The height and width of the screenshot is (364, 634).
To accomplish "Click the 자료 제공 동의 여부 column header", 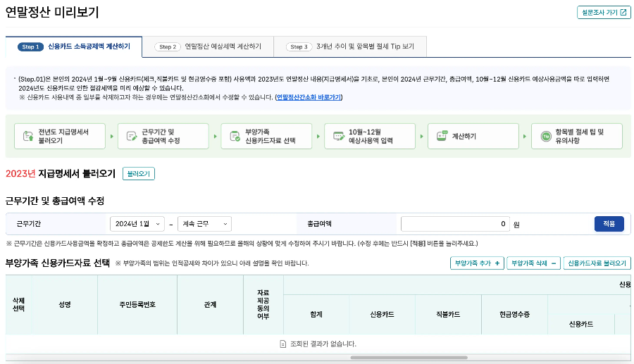I will pyautogui.click(x=263, y=305).
